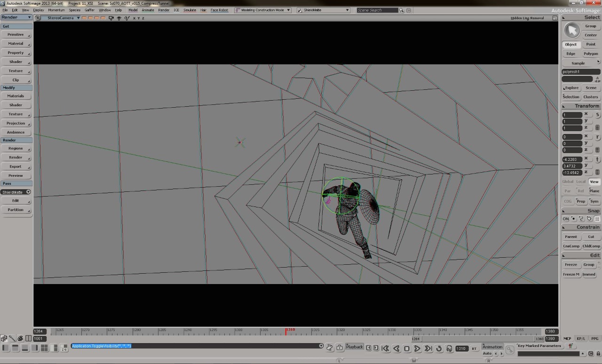
Task: Click the Rotate (T) transform icon
Action: tap(598, 137)
